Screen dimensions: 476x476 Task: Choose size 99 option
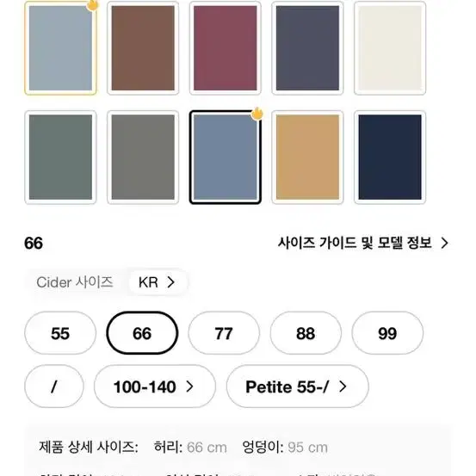click(387, 333)
